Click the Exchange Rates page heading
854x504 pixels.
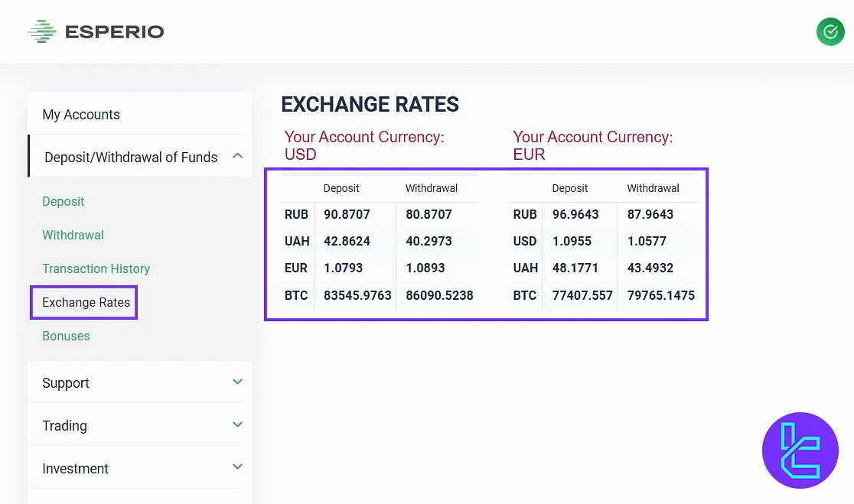370,105
